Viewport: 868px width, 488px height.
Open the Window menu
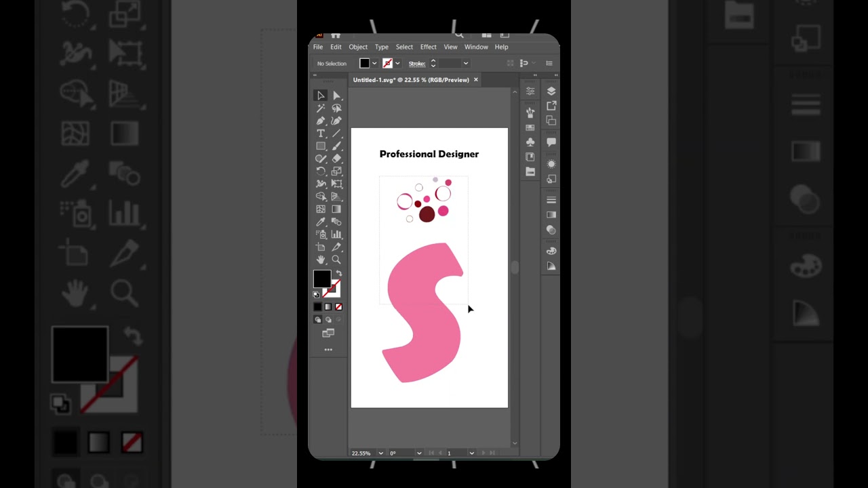click(x=476, y=47)
